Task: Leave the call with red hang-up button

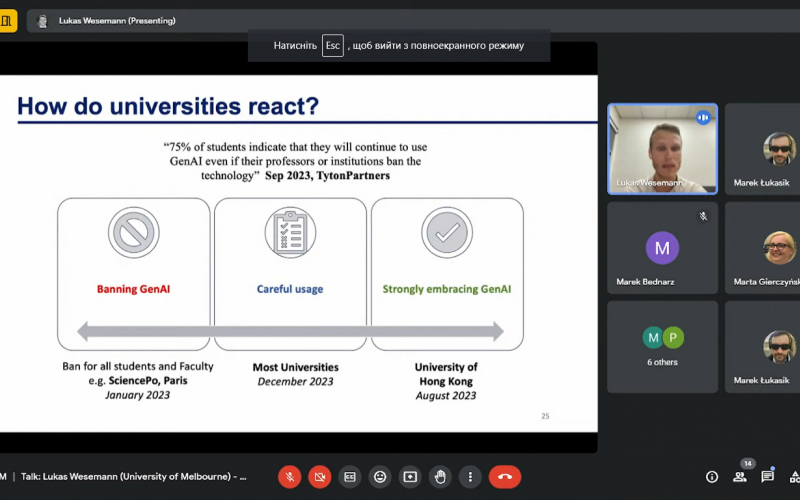Action: (505, 477)
